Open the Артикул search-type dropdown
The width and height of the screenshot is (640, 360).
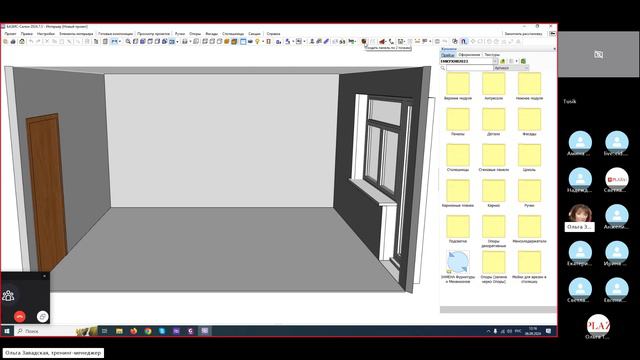511,68
